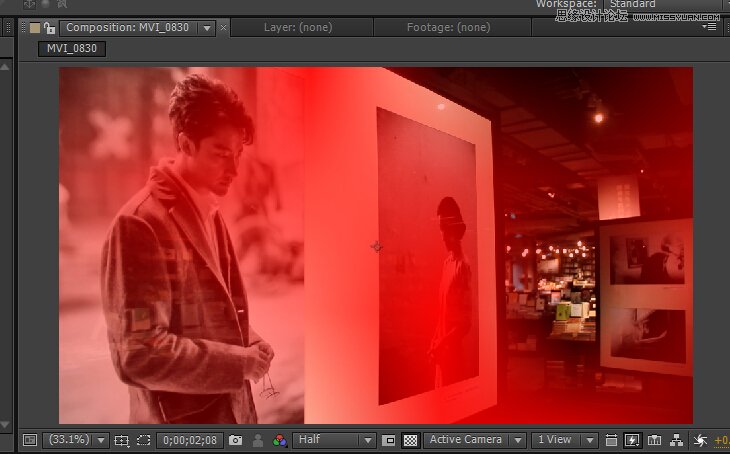Switch to the Layer: (none) tab
This screenshot has width=730, height=454.
299,28
